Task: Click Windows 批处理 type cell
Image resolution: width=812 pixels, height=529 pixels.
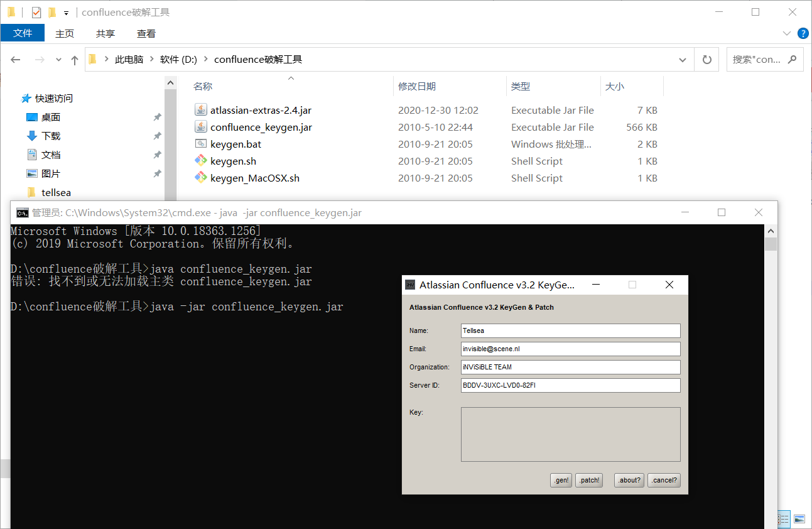Action: [x=551, y=144]
